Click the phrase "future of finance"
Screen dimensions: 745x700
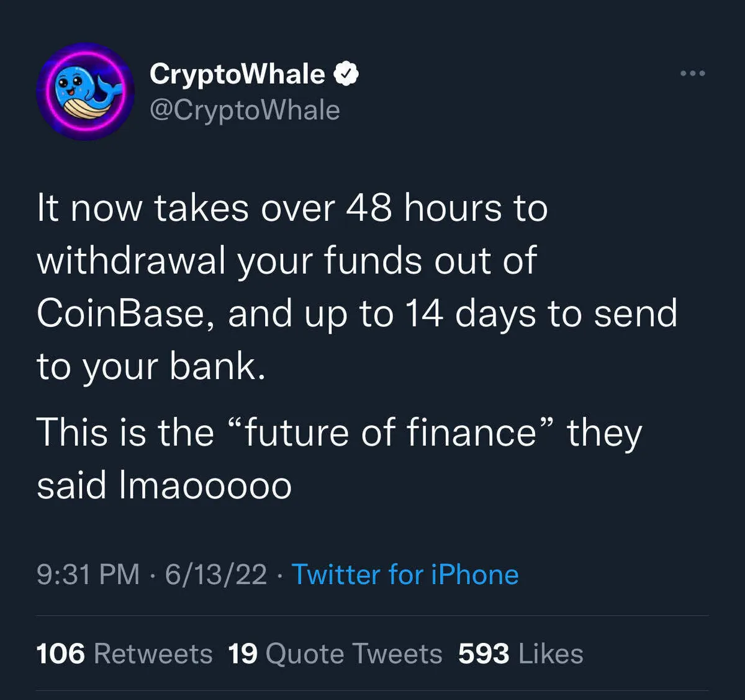click(390, 433)
